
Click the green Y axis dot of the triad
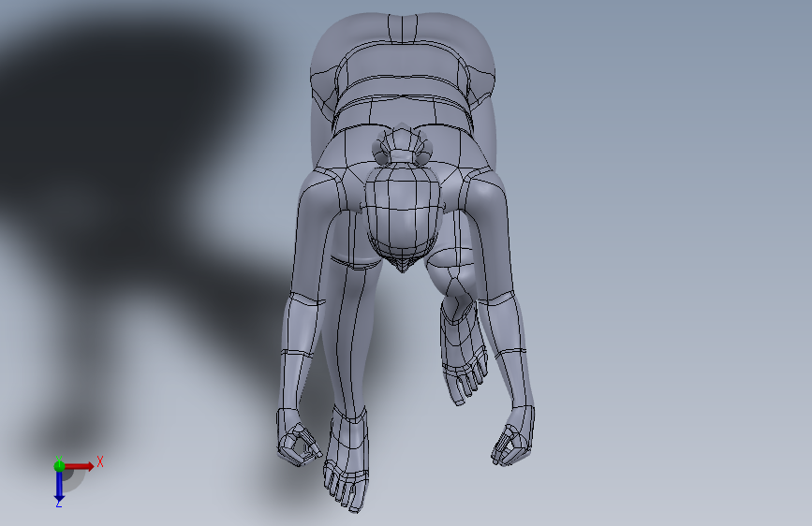59,466
